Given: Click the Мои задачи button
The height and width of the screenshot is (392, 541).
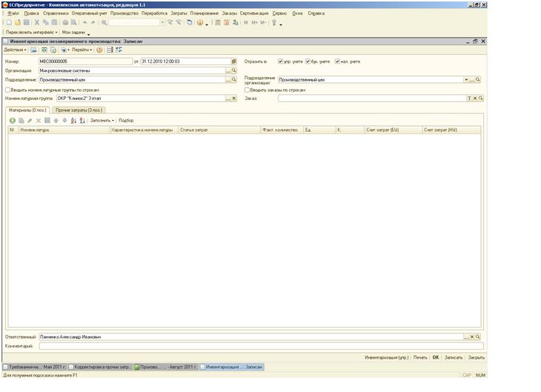Looking at the screenshot, I should 73,32.
